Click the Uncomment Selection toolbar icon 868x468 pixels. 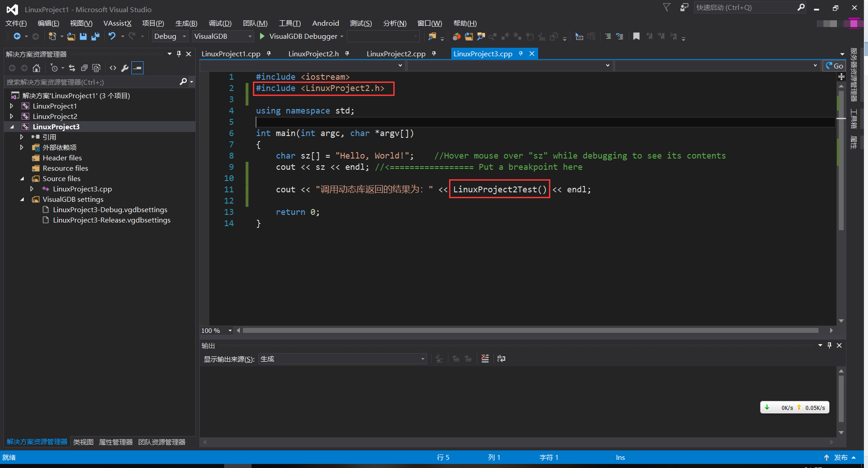[x=620, y=36]
